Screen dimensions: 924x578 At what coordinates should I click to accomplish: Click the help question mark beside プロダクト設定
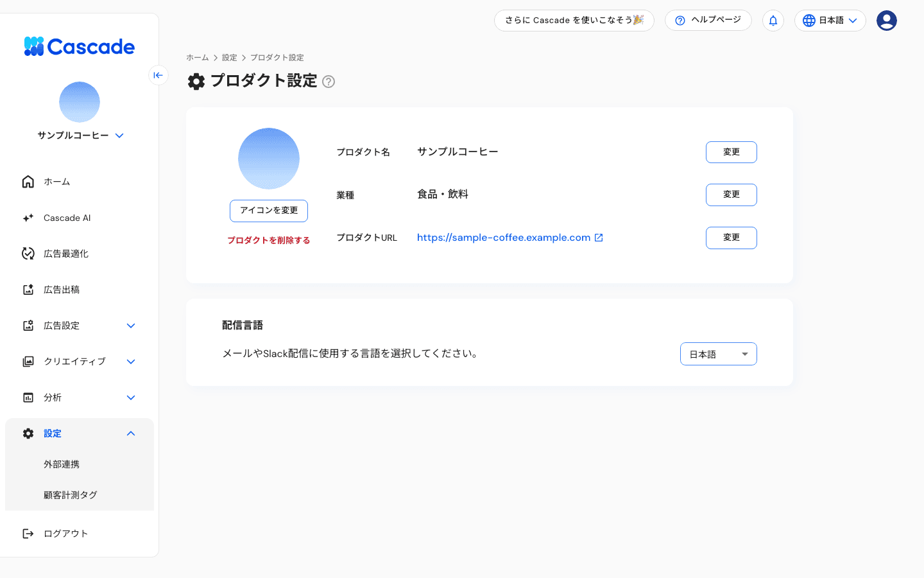(x=329, y=82)
